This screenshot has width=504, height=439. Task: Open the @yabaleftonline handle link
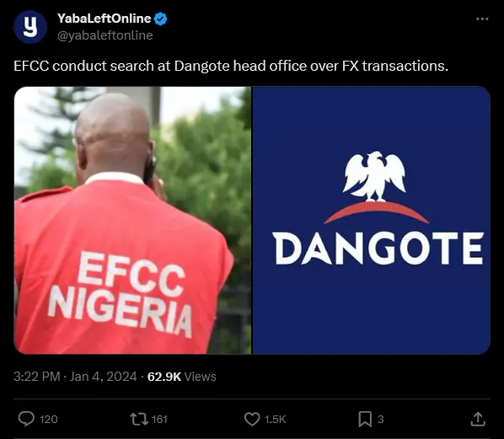tap(105, 35)
